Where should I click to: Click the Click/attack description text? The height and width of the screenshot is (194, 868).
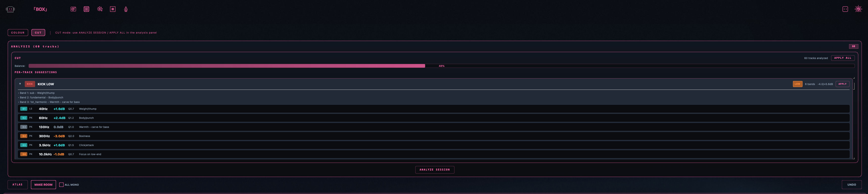86,145
